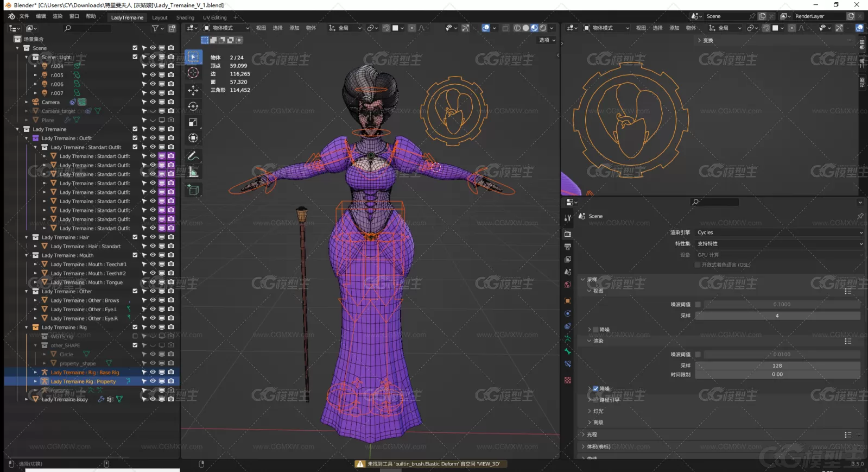Click the new collection icon in outliner header

172,28
